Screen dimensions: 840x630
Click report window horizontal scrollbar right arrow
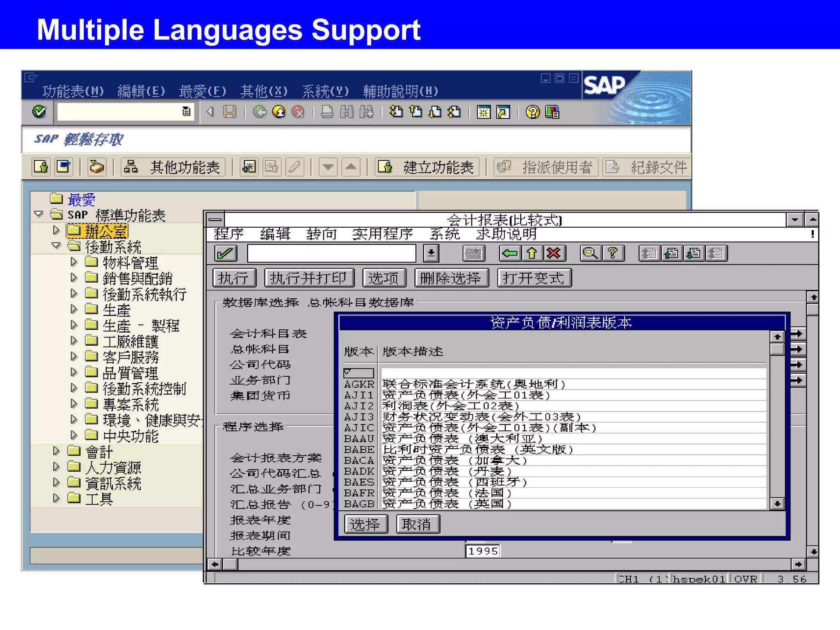(798, 564)
